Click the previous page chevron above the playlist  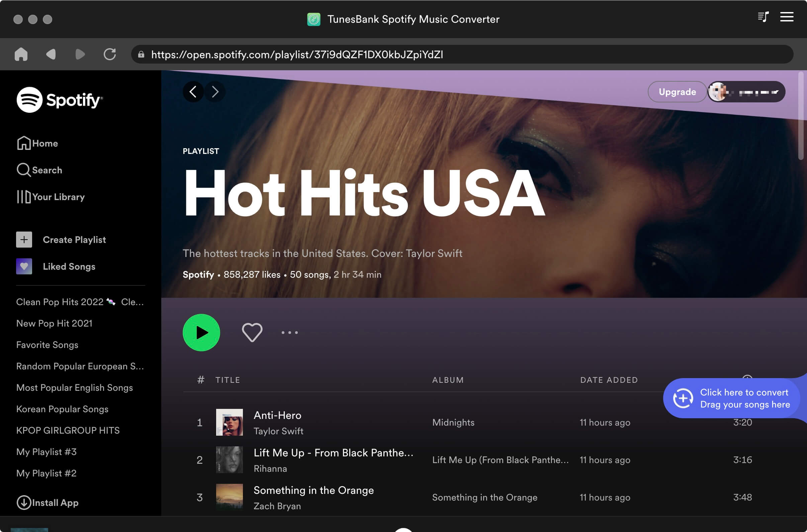tap(193, 92)
